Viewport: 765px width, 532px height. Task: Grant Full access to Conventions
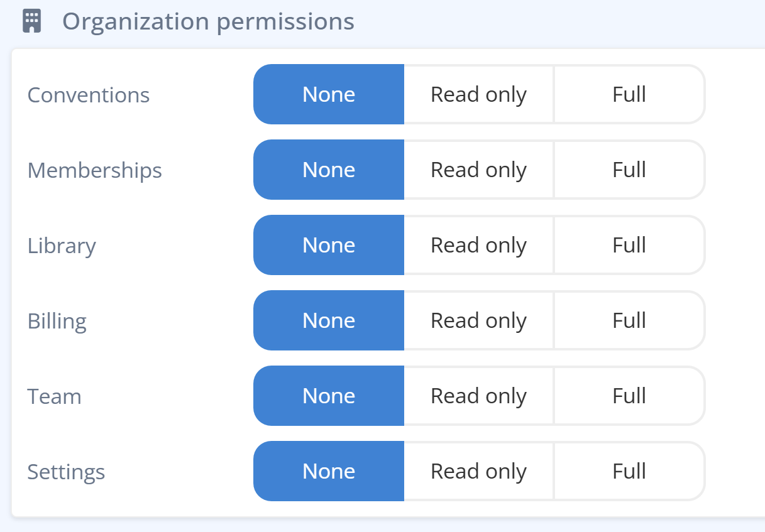(x=629, y=94)
